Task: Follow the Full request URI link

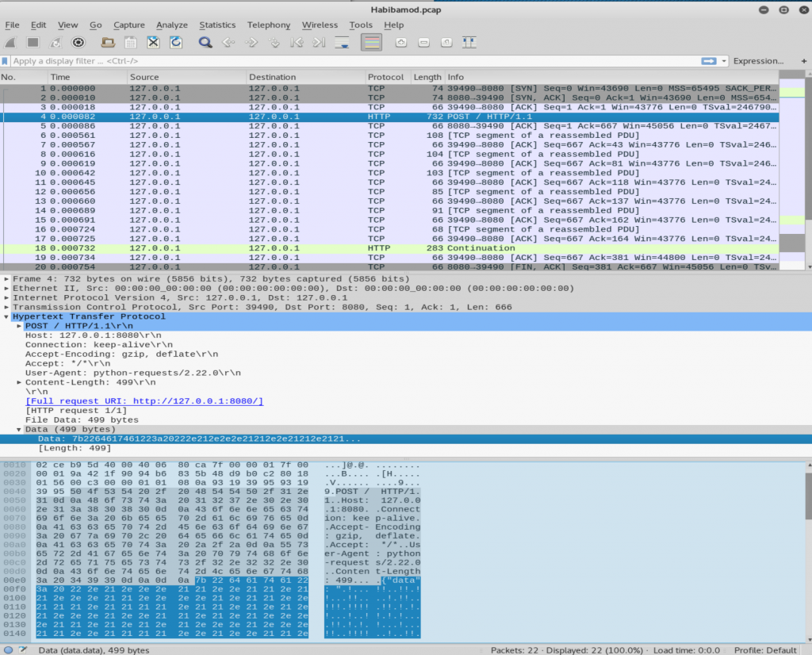Action: click(x=144, y=401)
